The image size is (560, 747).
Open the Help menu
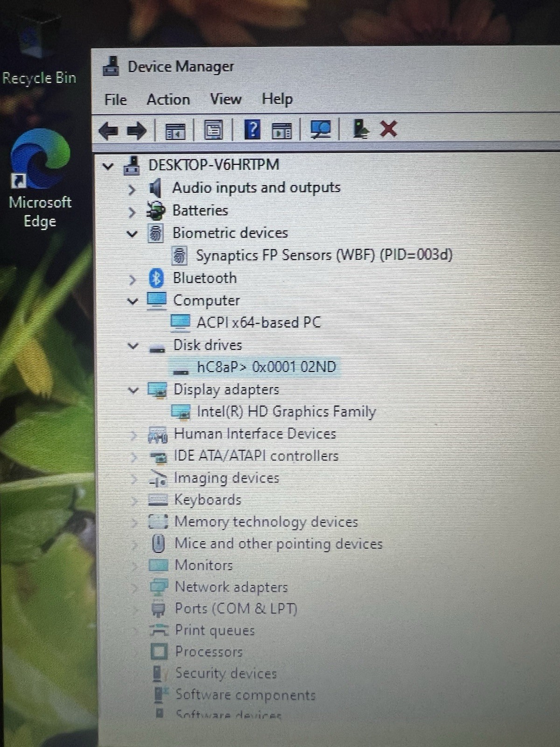click(277, 99)
